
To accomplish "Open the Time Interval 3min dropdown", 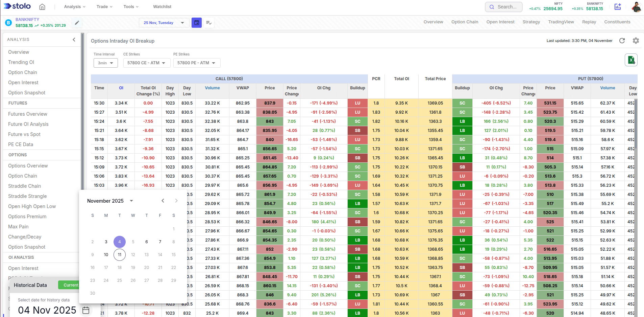I will [106, 63].
